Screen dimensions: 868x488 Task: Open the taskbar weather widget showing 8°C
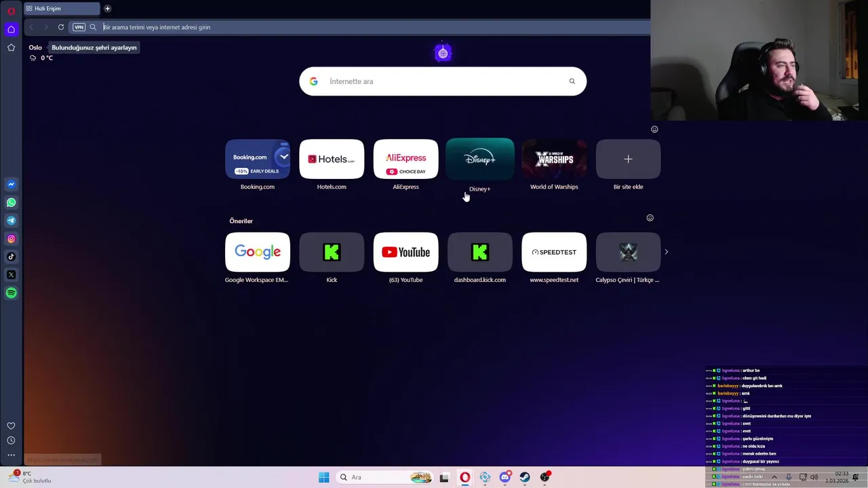[31, 477]
